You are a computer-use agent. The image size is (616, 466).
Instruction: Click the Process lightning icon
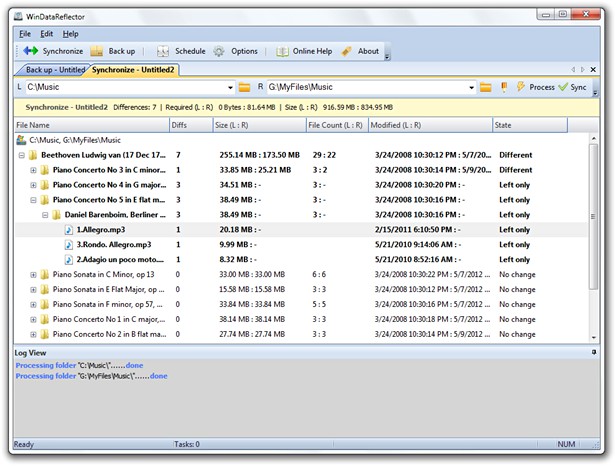point(521,86)
